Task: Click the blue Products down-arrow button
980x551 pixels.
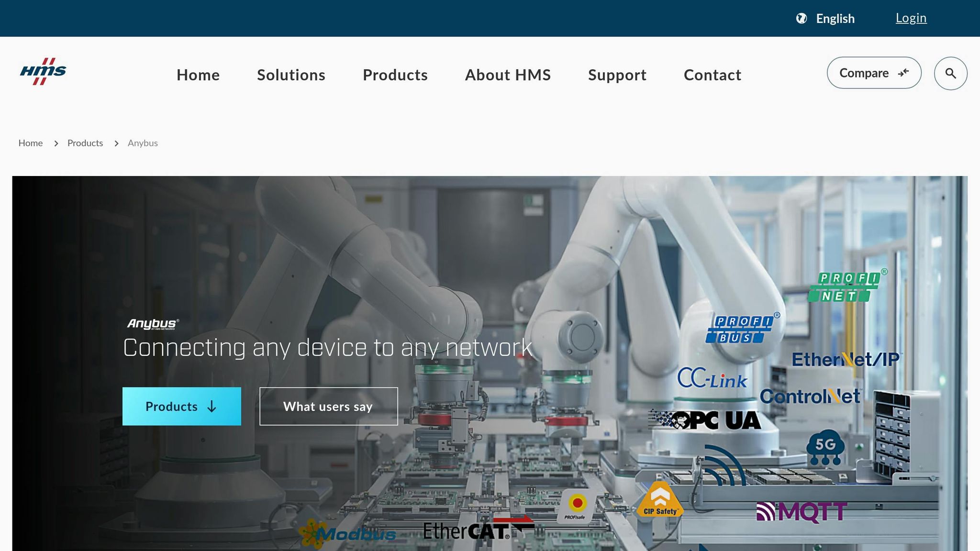Action: [182, 407]
